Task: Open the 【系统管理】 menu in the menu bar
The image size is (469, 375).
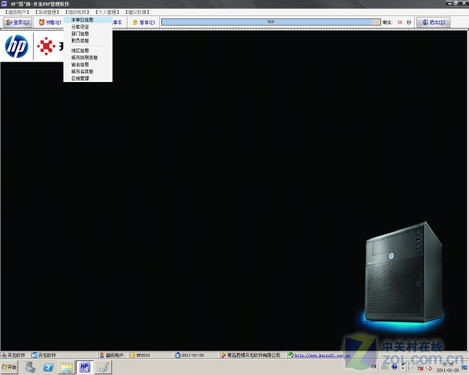Action: [x=47, y=12]
